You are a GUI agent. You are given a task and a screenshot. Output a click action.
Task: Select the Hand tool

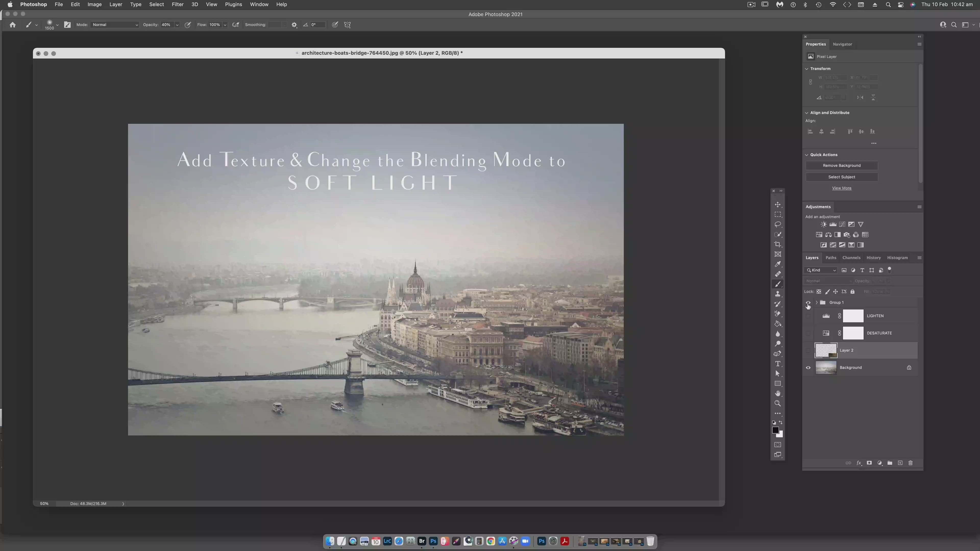coord(778,394)
